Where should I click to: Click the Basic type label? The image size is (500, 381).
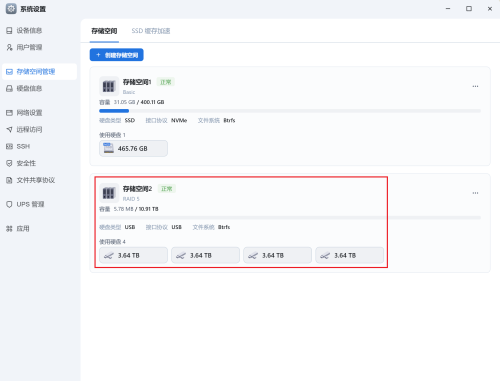(129, 92)
